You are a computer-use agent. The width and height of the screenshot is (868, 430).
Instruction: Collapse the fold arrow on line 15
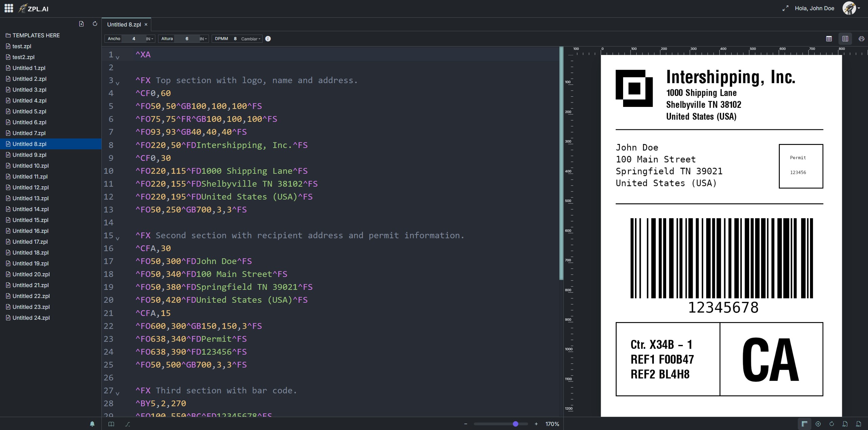coord(118,238)
